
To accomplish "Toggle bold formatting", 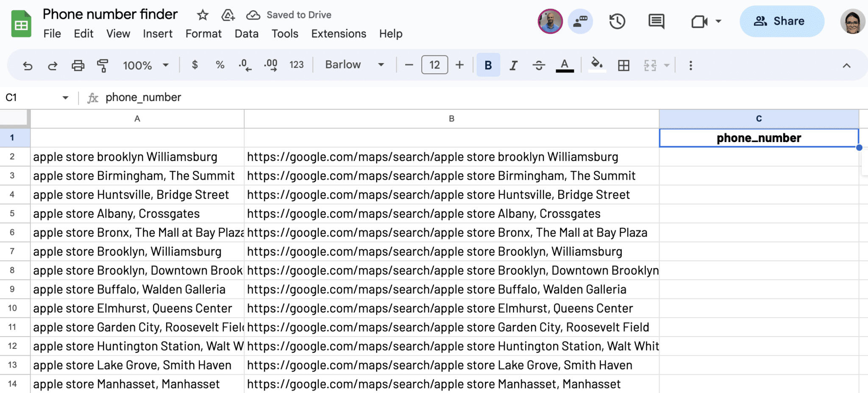I will pos(488,65).
